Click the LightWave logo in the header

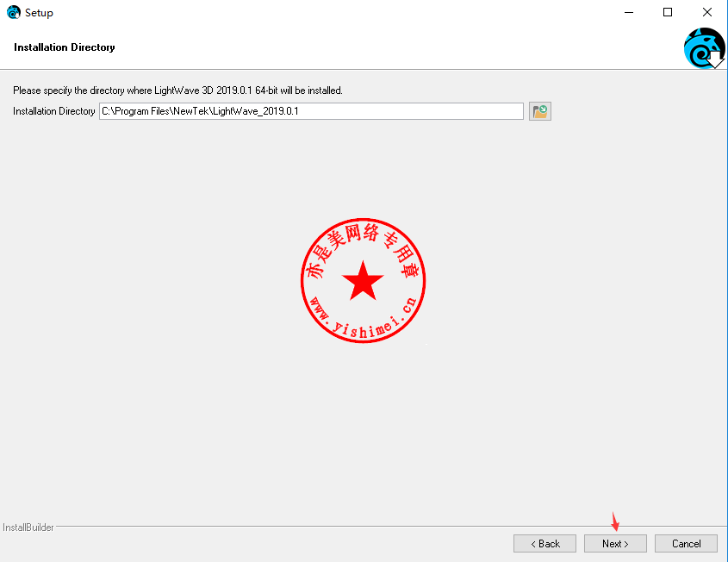point(704,48)
